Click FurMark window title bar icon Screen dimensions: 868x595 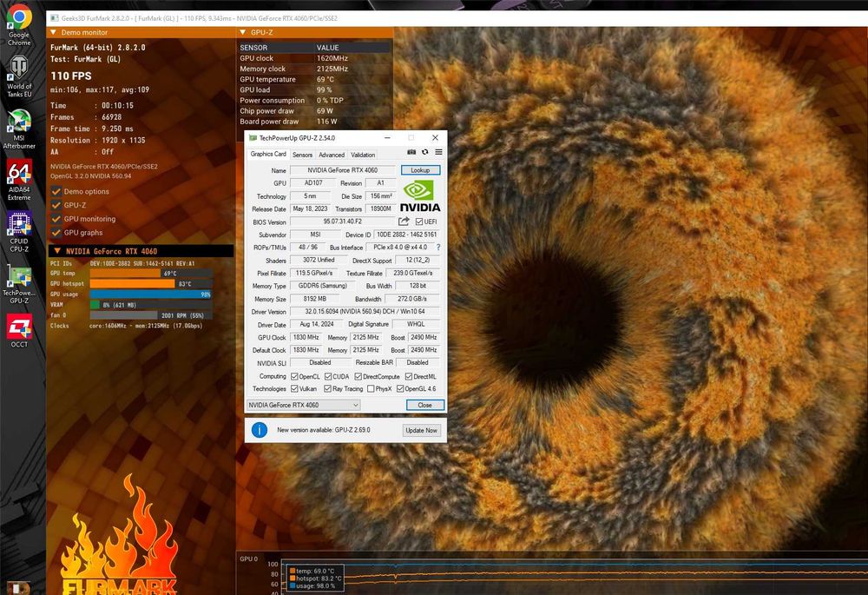(x=53, y=18)
